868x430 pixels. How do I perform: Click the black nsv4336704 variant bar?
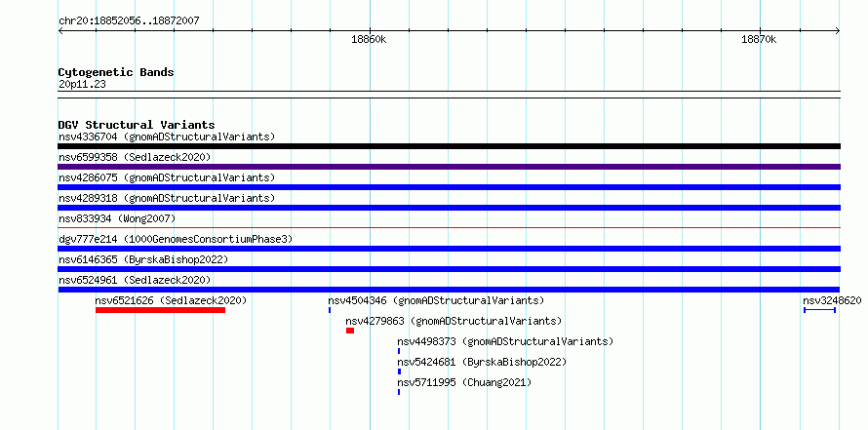pyautogui.click(x=449, y=146)
